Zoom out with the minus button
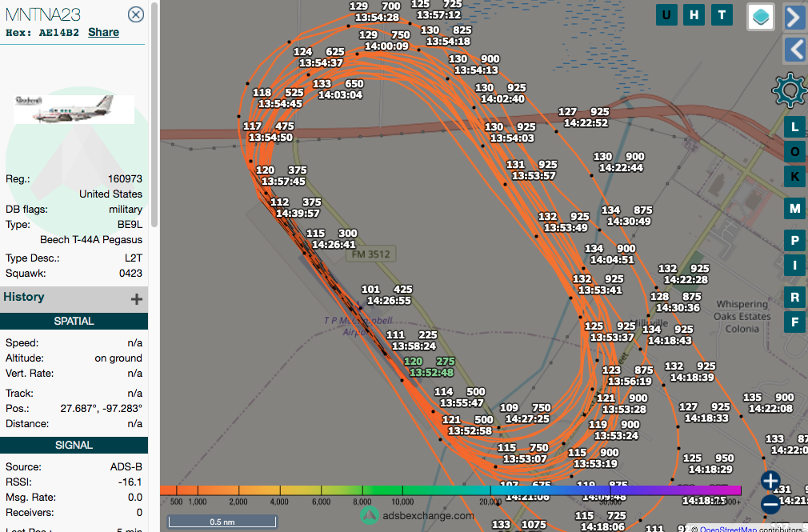 (771, 504)
